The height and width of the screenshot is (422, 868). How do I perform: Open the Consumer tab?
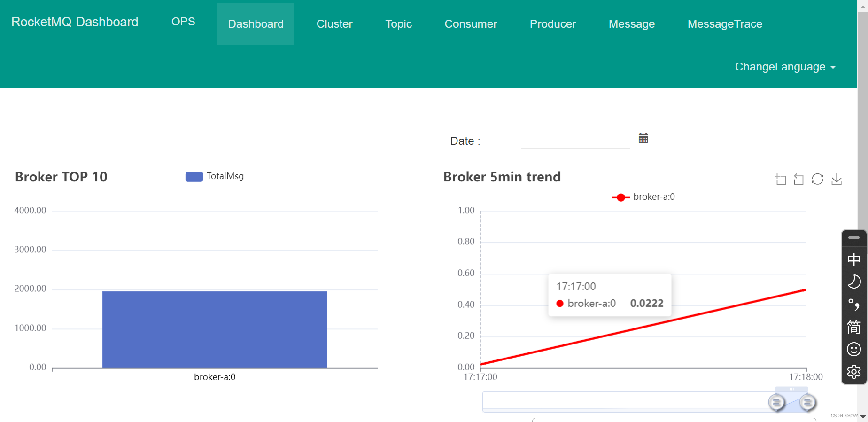471,24
